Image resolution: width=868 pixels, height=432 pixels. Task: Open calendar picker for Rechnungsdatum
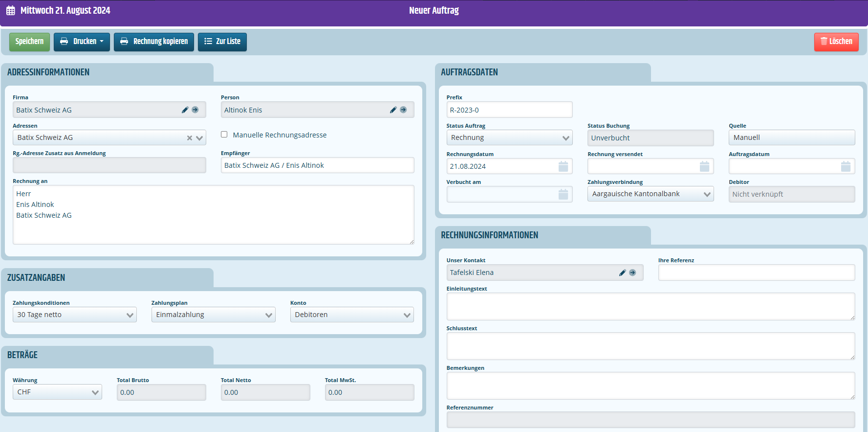click(x=563, y=166)
